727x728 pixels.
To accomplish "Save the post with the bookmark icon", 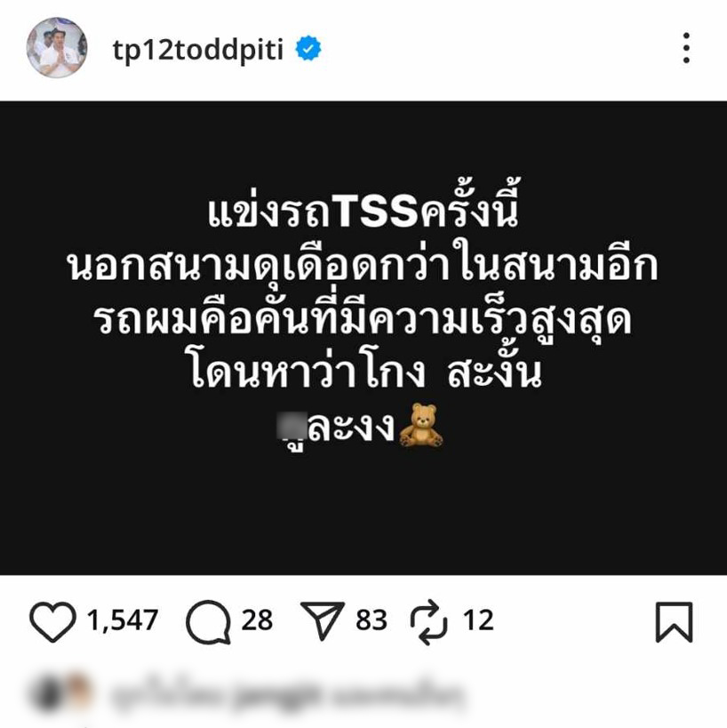I will [674, 622].
